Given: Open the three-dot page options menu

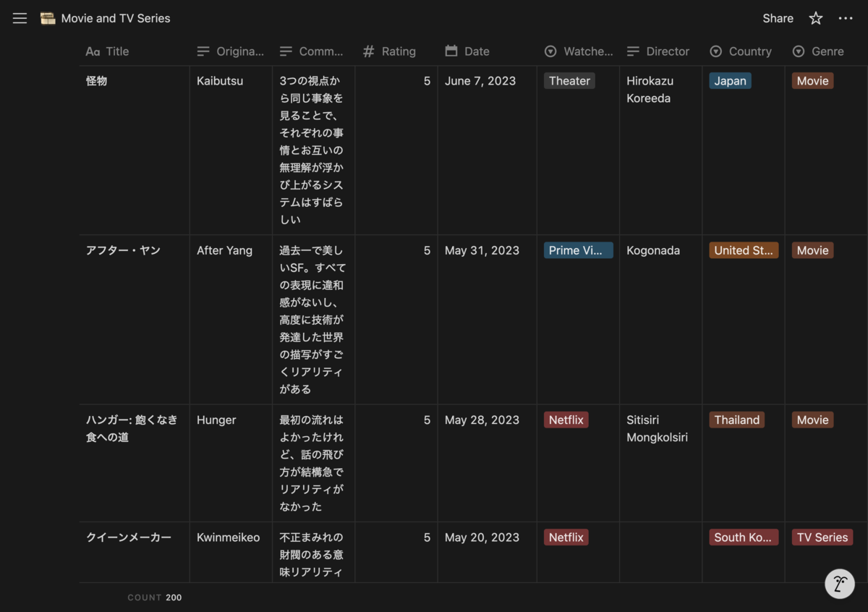Looking at the screenshot, I should pos(846,18).
